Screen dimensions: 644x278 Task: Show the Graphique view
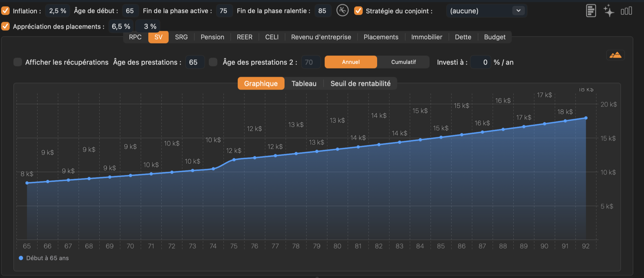click(x=261, y=83)
